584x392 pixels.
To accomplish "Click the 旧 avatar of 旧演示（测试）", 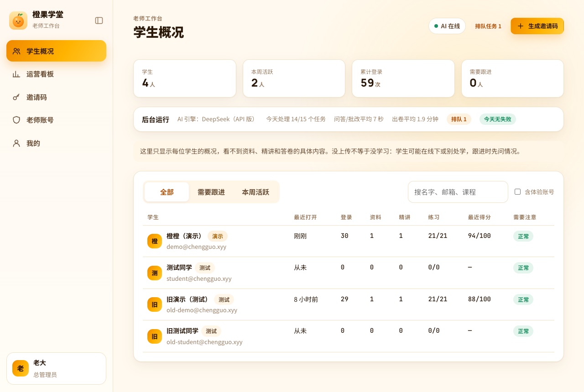I will pos(155,304).
